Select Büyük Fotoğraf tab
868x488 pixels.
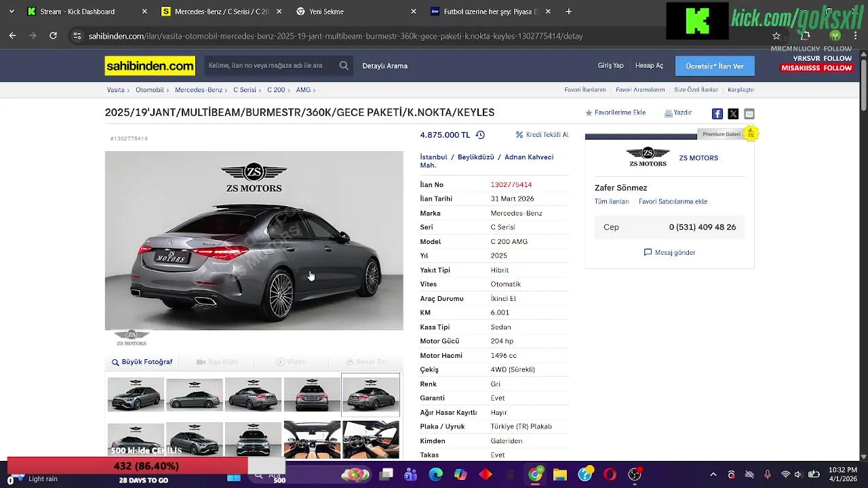pos(142,362)
